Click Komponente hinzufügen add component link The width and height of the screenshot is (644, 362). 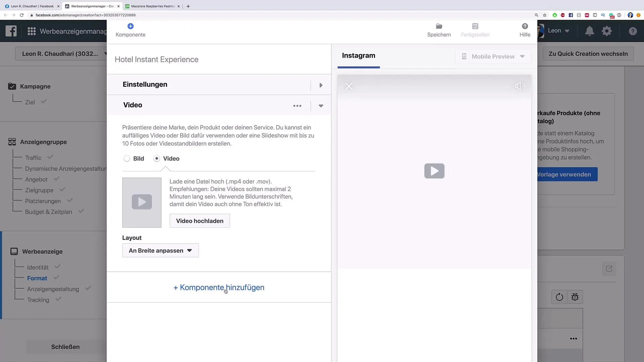218,287
